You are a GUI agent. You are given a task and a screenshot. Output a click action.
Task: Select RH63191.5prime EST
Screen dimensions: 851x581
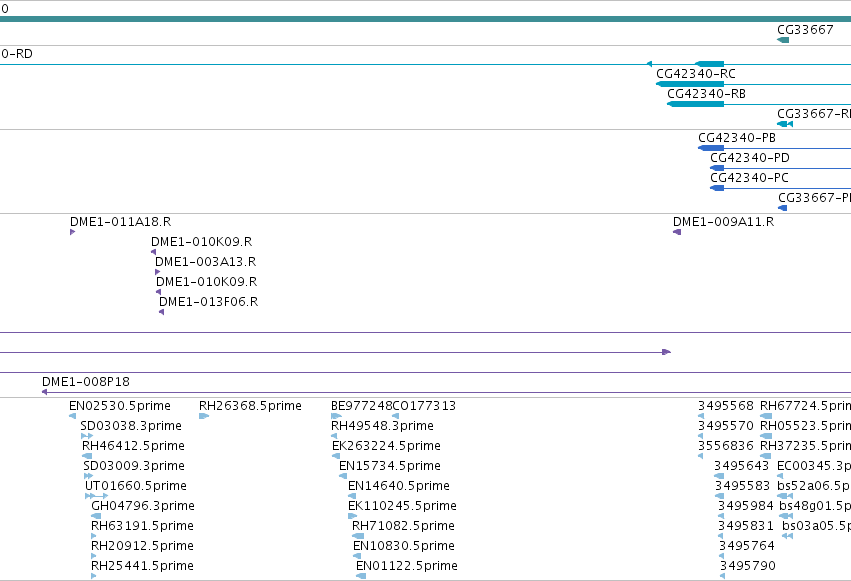[142, 526]
